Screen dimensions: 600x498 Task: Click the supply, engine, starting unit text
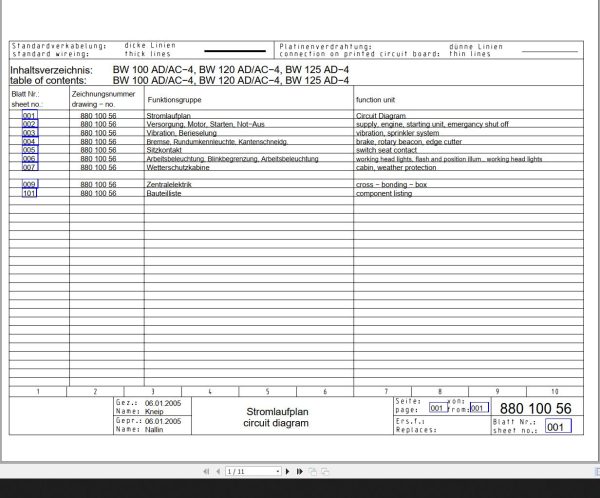click(432, 124)
